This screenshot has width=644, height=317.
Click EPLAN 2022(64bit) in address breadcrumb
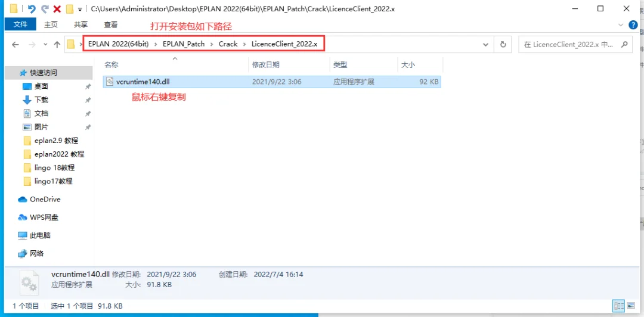coord(118,44)
